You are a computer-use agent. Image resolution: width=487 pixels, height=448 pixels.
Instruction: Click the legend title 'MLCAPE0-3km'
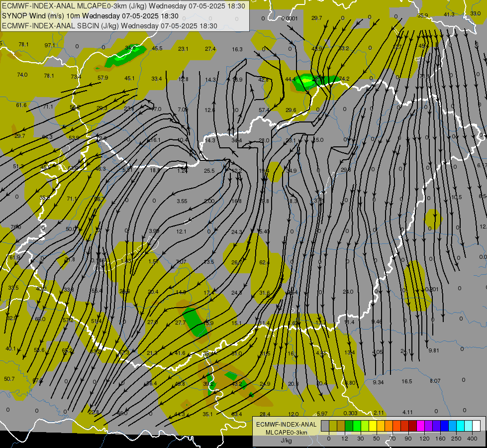coord(286,433)
